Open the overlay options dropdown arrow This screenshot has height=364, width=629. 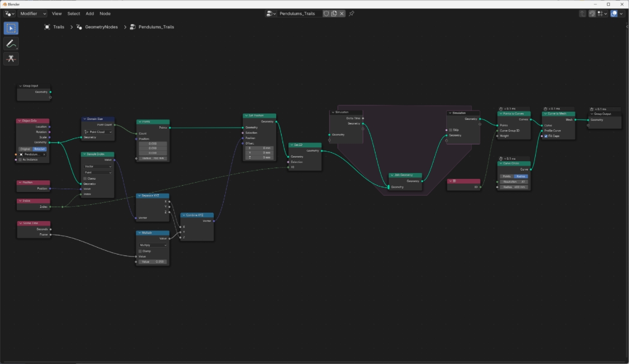point(622,14)
